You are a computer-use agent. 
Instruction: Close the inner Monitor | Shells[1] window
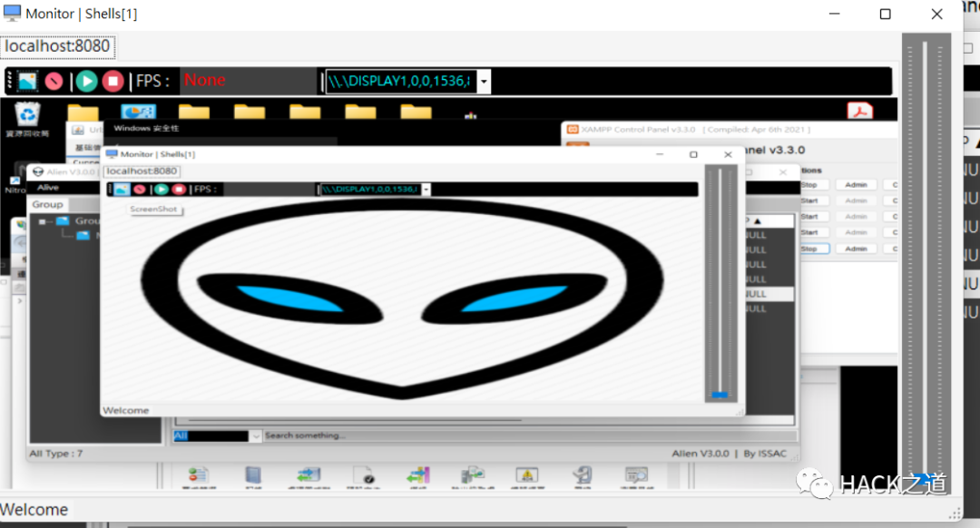(728, 154)
